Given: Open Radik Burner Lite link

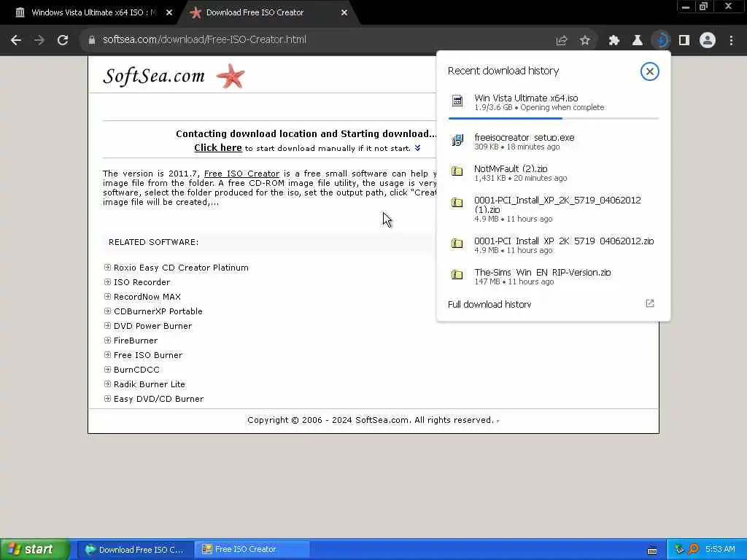Looking at the screenshot, I should click(149, 384).
